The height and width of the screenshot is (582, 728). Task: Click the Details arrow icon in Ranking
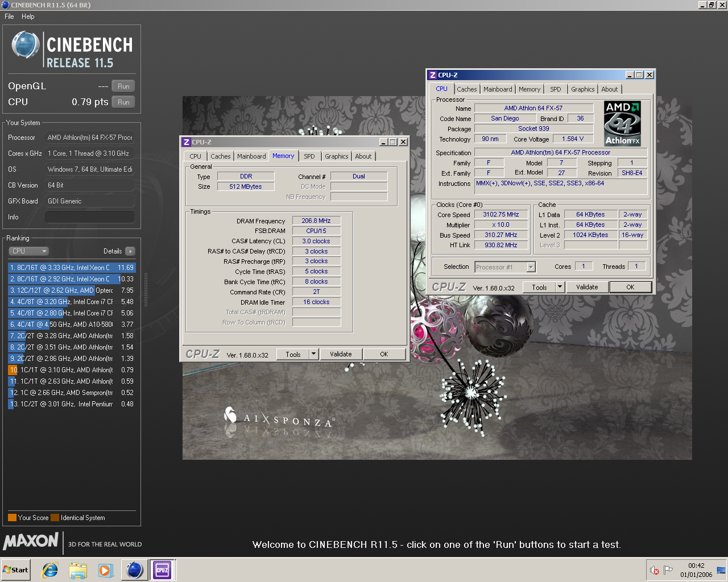pyautogui.click(x=130, y=251)
